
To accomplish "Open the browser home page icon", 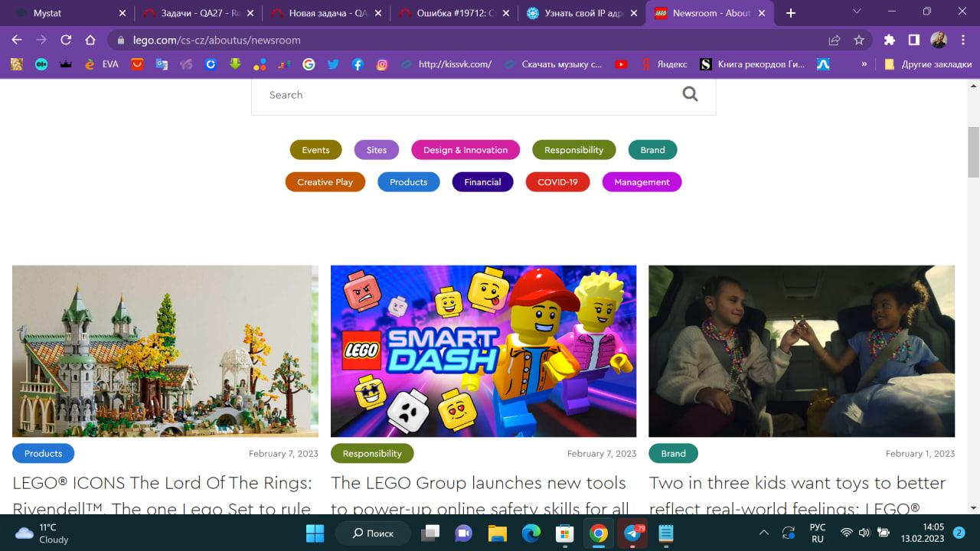I will point(90,40).
